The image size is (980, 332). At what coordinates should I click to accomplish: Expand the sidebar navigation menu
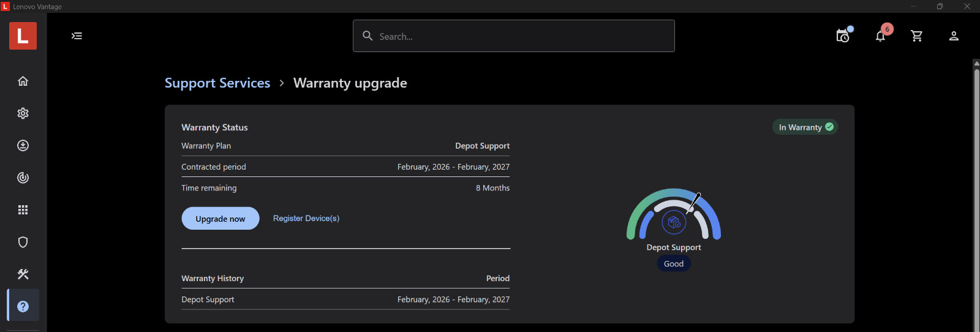(77, 36)
